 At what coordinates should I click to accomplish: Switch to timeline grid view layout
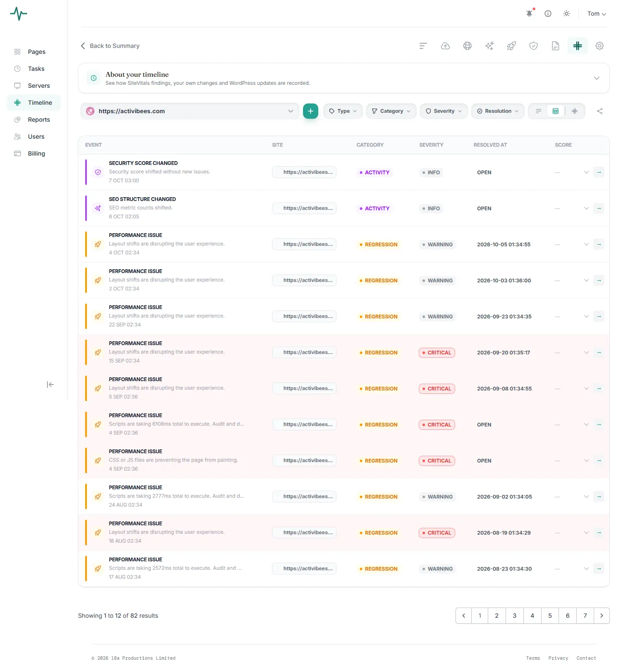click(x=575, y=111)
